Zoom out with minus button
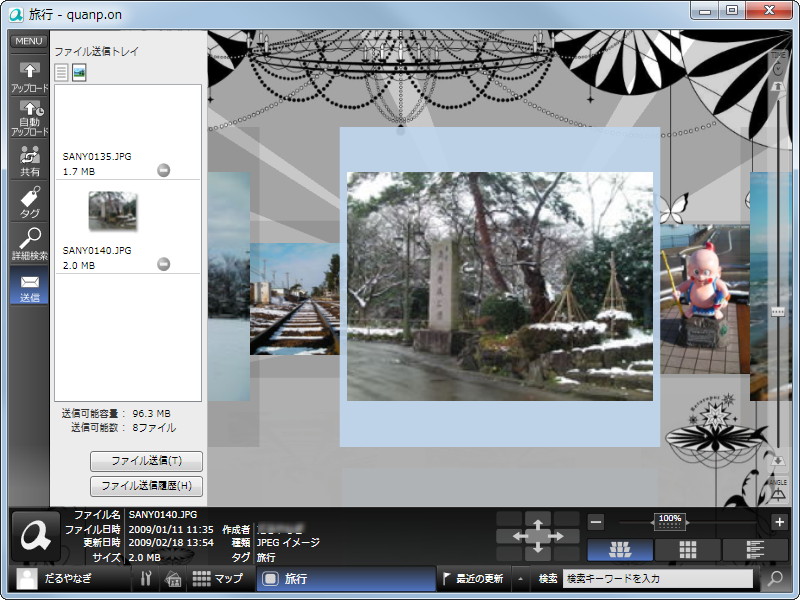 point(596,522)
